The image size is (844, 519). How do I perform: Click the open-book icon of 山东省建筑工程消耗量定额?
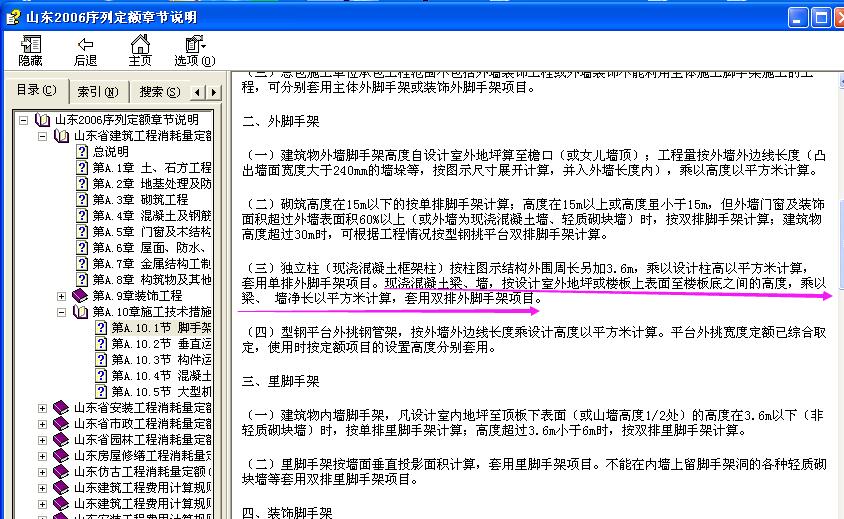coord(61,136)
